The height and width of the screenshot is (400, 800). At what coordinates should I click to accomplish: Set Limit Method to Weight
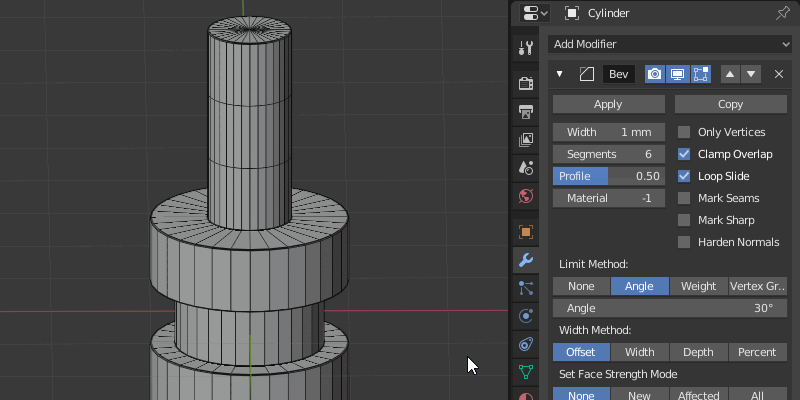[x=698, y=286]
